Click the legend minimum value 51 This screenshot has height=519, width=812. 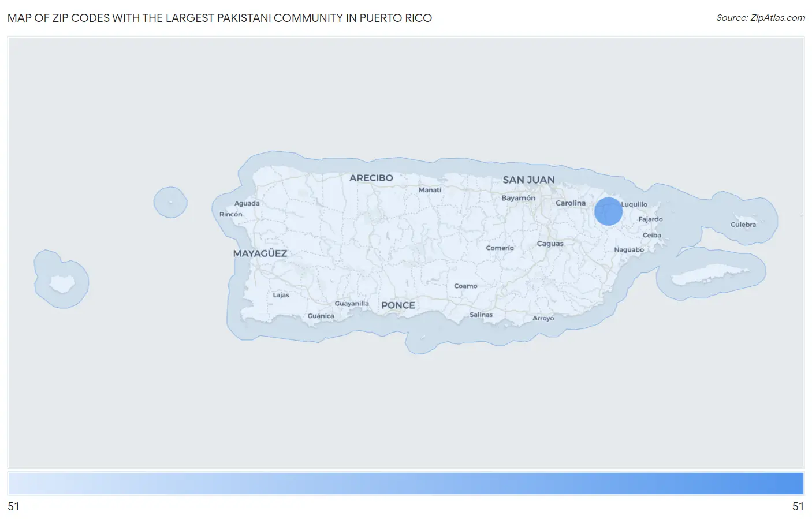tap(14, 507)
